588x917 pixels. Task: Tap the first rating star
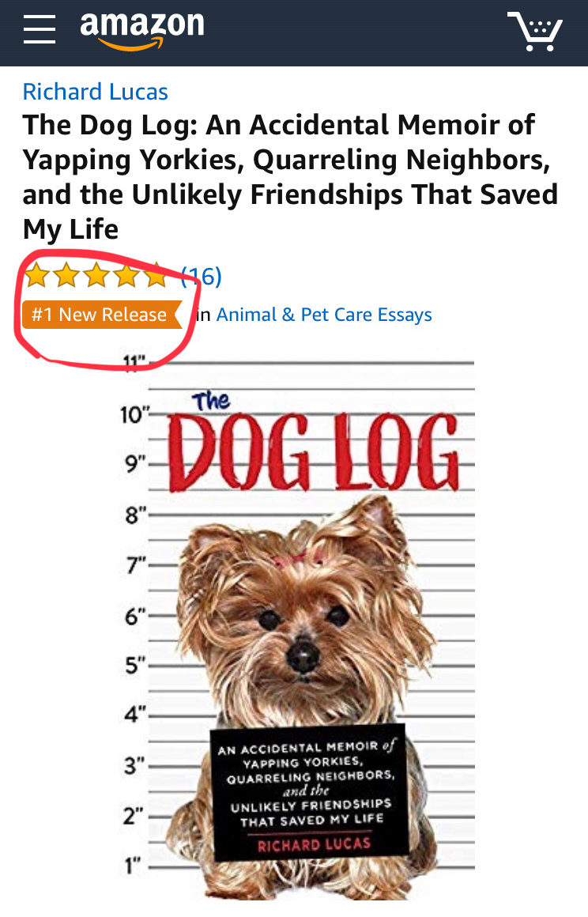[x=37, y=275]
